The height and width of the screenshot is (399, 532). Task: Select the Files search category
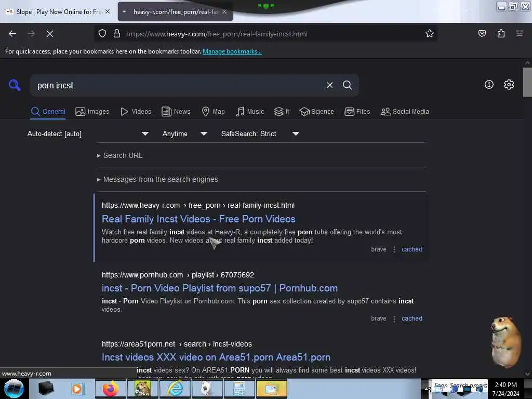(357, 112)
